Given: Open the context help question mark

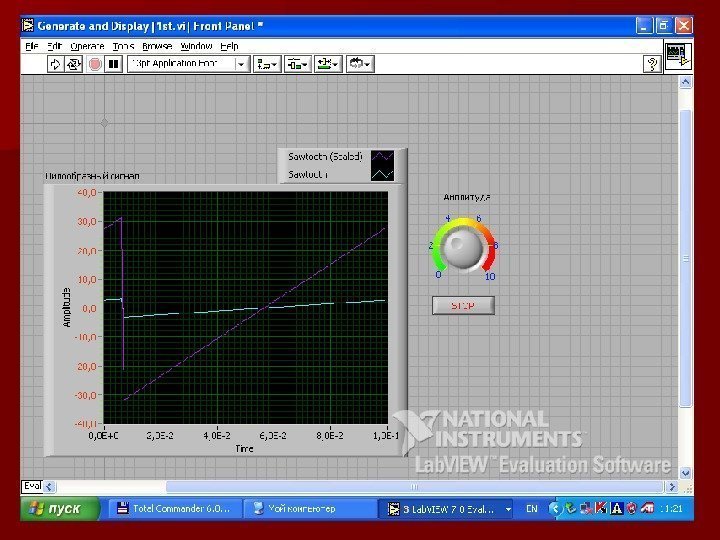Looking at the screenshot, I should [x=651, y=64].
